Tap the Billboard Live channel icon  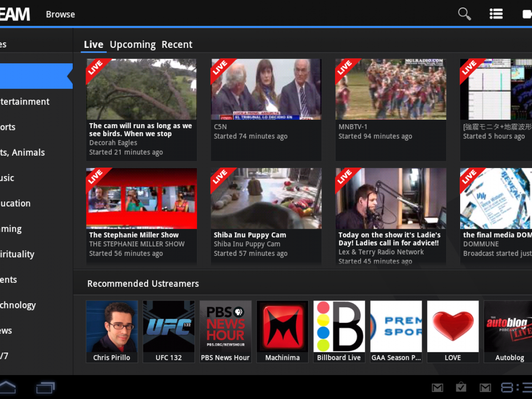(339, 327)
